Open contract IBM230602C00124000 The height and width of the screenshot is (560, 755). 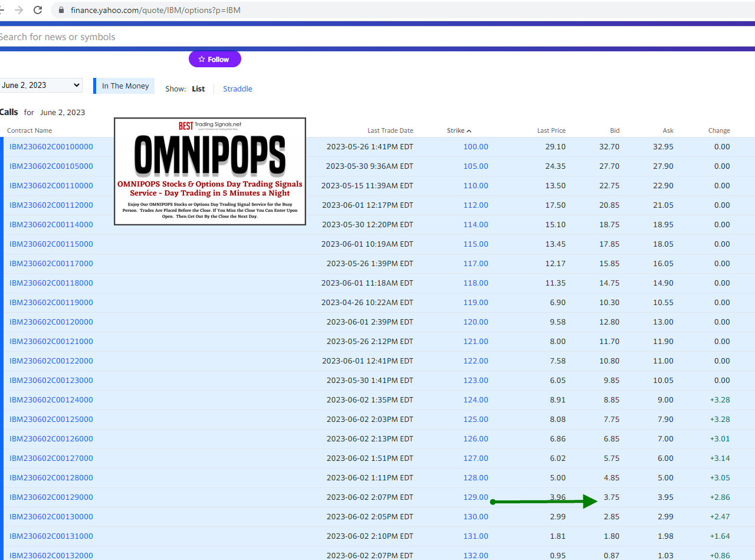pos(51,400)
